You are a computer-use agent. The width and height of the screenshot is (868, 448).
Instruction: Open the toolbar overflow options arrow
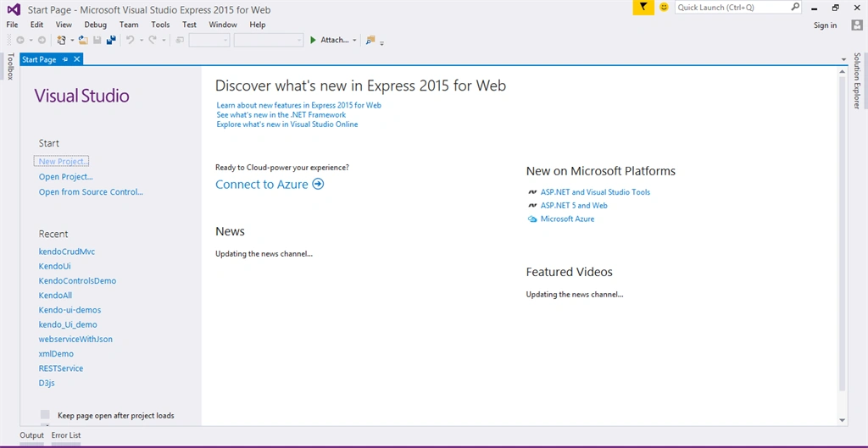[x=382, y=42]
